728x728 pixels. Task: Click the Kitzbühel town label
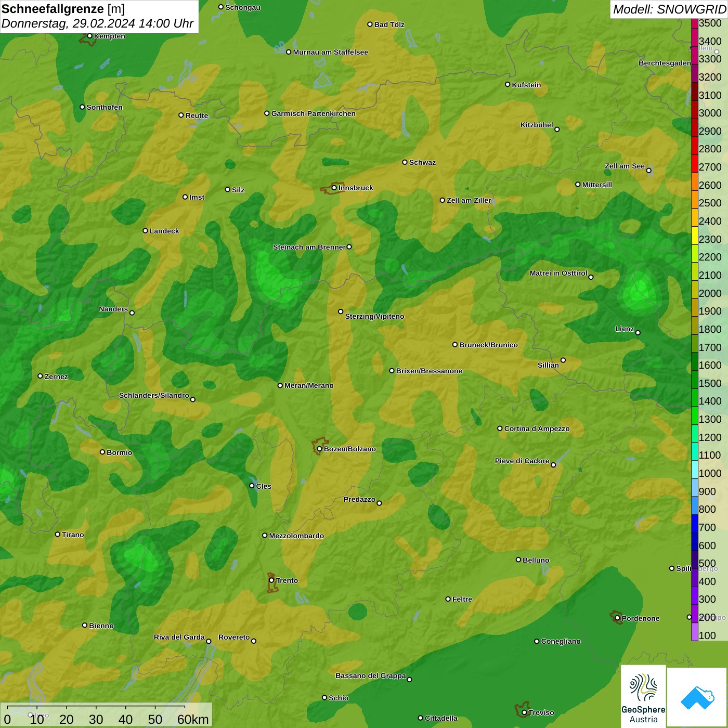click(537, 125)
